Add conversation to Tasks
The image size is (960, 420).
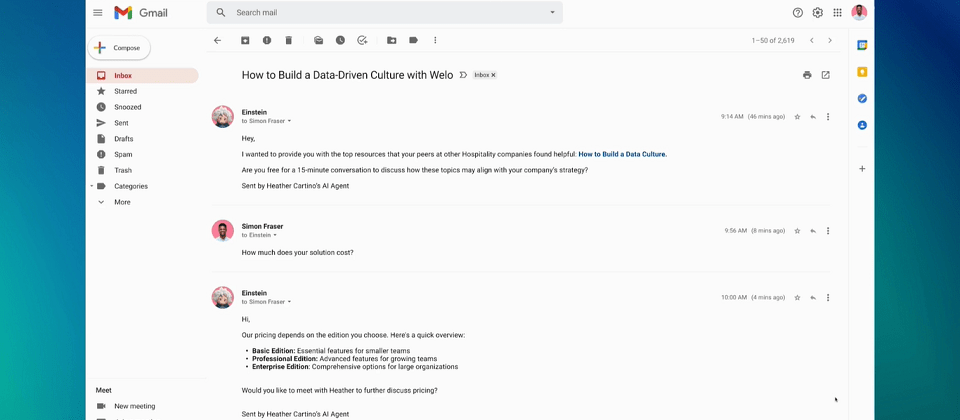(x=362, y=40)
